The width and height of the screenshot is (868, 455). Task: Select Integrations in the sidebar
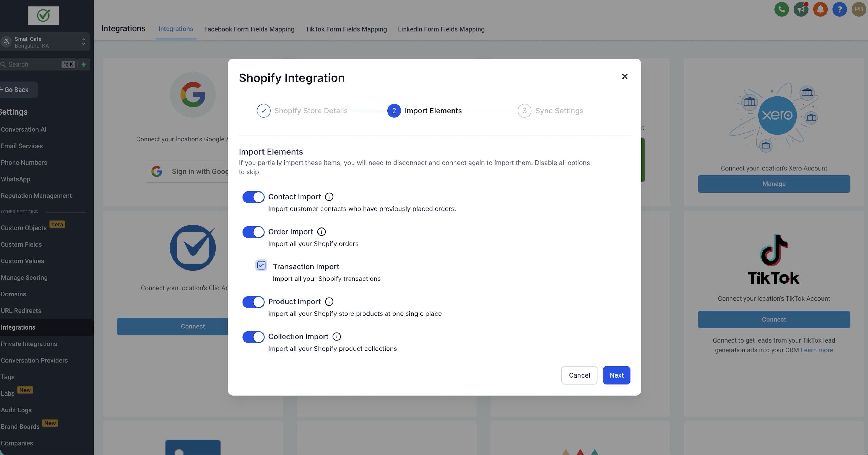(47, 327)
